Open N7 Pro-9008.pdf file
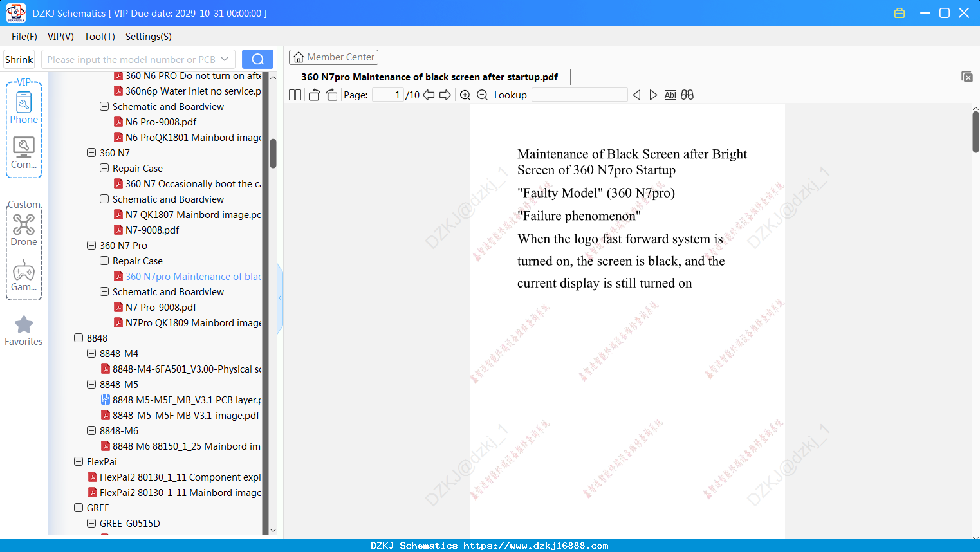The height and width of the screenshot is (552, 980). [x=155, y=307]
